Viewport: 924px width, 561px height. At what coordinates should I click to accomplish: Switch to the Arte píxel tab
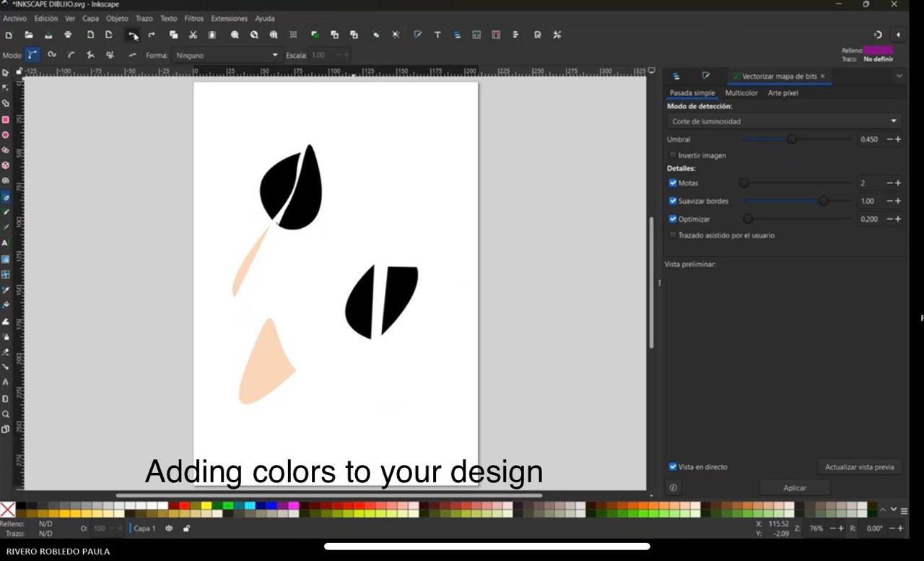point(783,93)
